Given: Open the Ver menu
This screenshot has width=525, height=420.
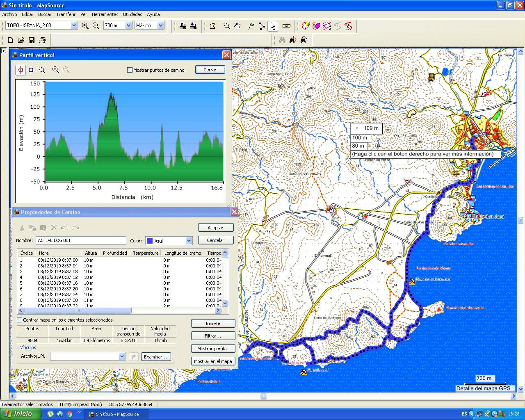Looking at the screenshot, I should pos(84,14).
